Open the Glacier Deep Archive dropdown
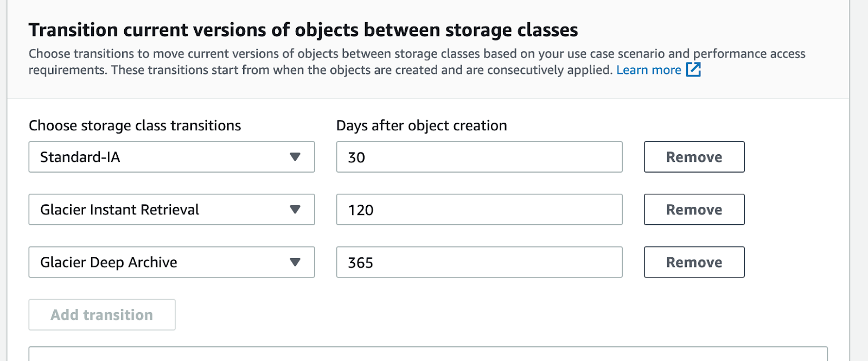868x361 pixels. [171, 262]
